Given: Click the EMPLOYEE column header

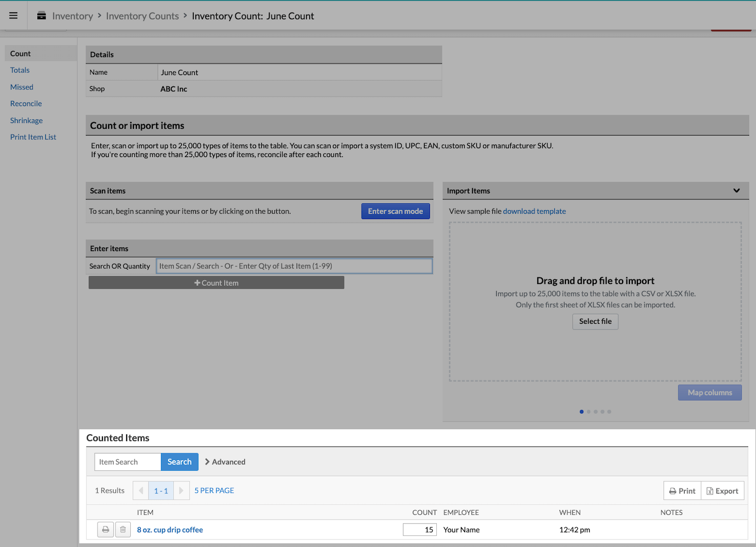Looking at the screenshot, I should pyautogui.click(x=461, y=512).
